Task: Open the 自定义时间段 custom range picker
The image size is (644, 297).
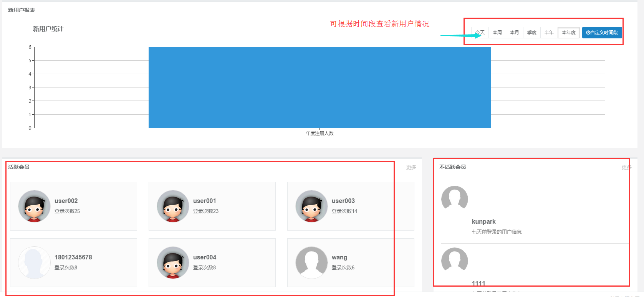Action: click(x=602, y=33)
